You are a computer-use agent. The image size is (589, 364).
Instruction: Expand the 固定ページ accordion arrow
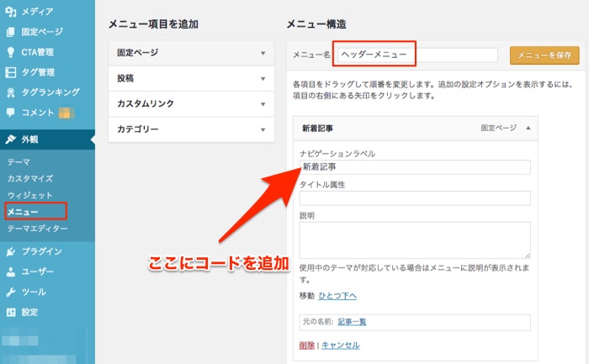click(263, 53)
